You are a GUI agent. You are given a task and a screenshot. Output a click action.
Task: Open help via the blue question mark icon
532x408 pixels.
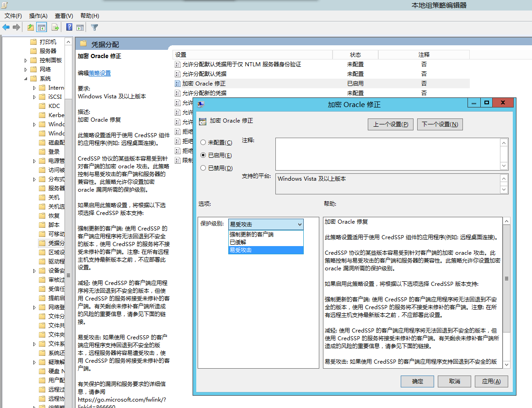(x=69, y=27)
